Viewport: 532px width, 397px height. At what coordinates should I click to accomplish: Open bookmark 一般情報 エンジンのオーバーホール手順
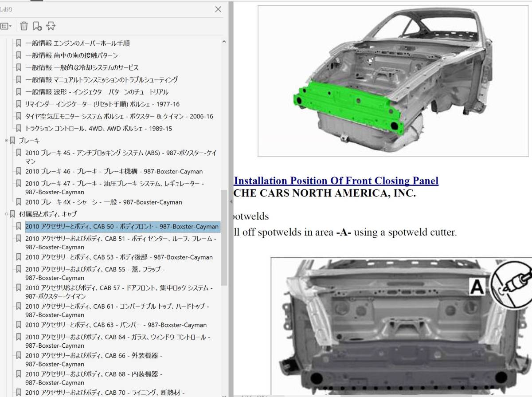[x=77, y=43]
